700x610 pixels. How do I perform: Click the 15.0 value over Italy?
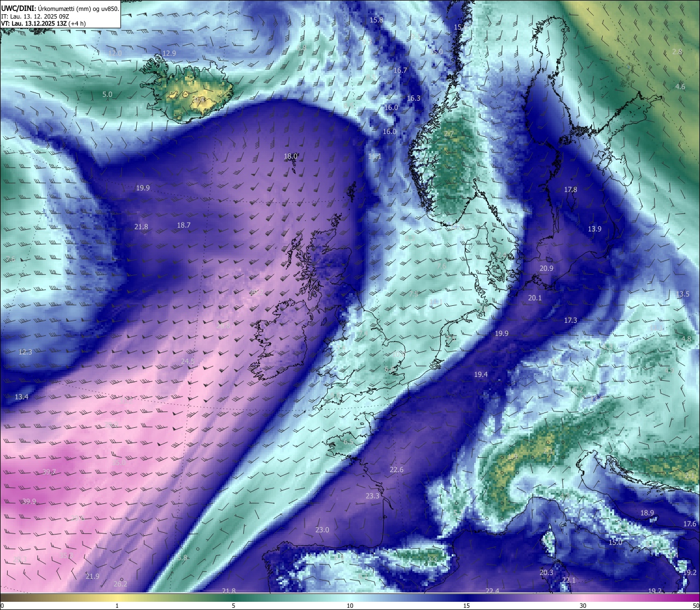coord(615,542)
